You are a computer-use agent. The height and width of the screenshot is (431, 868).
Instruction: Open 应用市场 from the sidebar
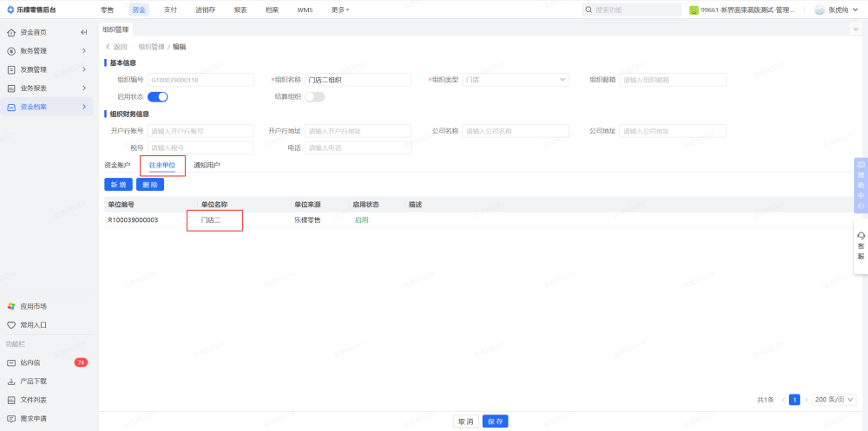(x=33, y=306)
